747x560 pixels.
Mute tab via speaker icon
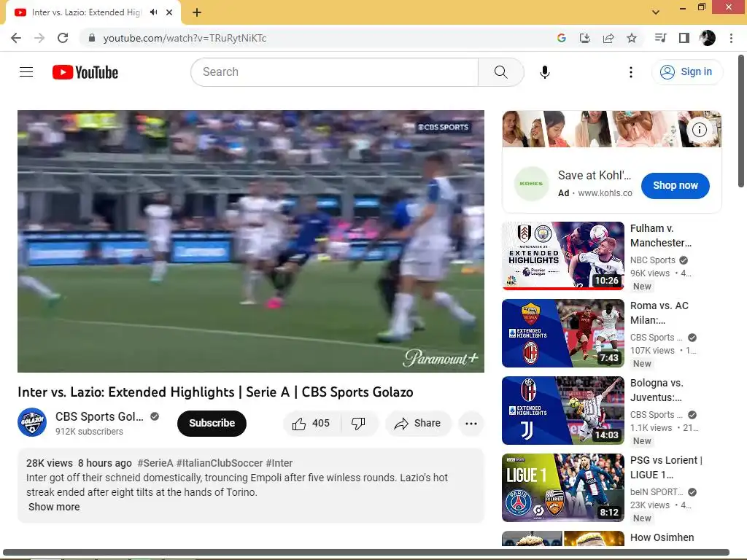coord(153,12)
